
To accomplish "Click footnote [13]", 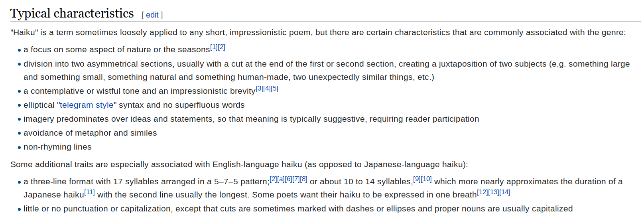I will [494, 192].
